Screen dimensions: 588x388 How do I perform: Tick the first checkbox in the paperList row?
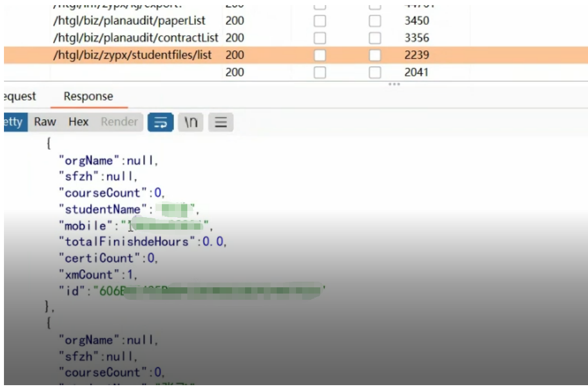click(320, 21)
